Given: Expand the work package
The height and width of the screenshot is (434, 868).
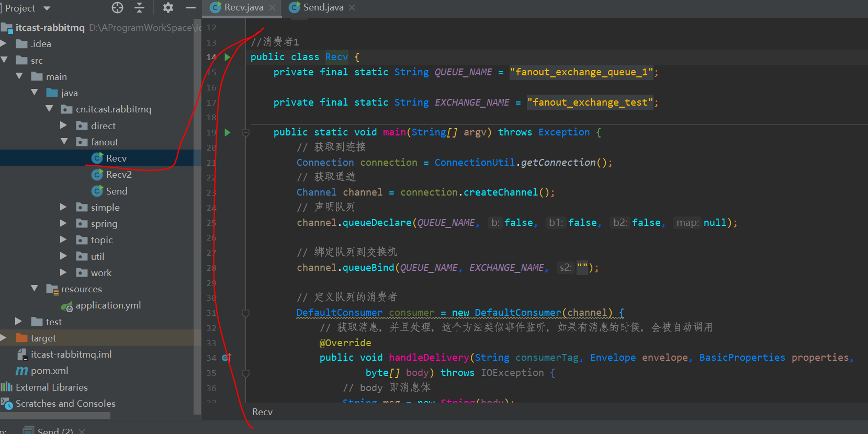Looking at the screenshot, I should [x=63, y=272].
